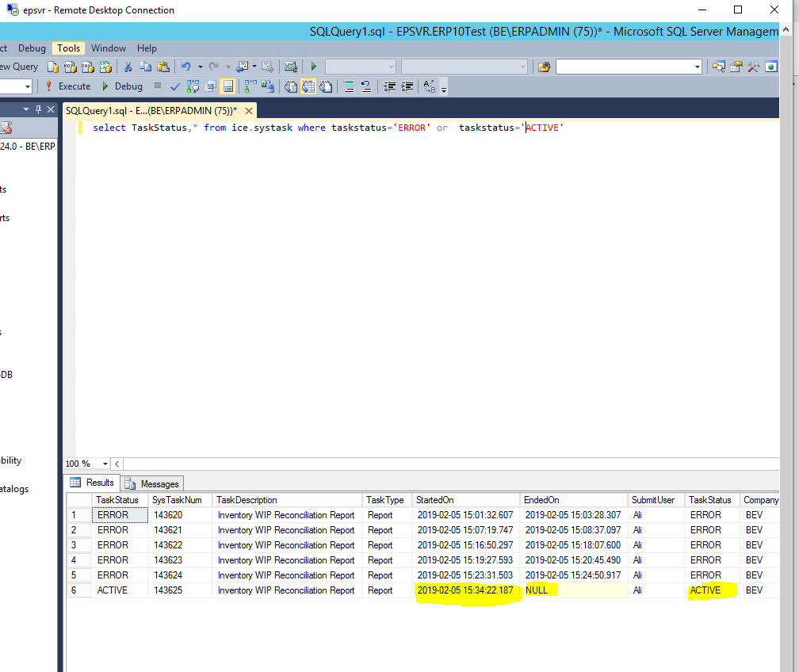Execute the query with the Execute button
Screen dimensions: 799x672
click(x=68, y=86)
